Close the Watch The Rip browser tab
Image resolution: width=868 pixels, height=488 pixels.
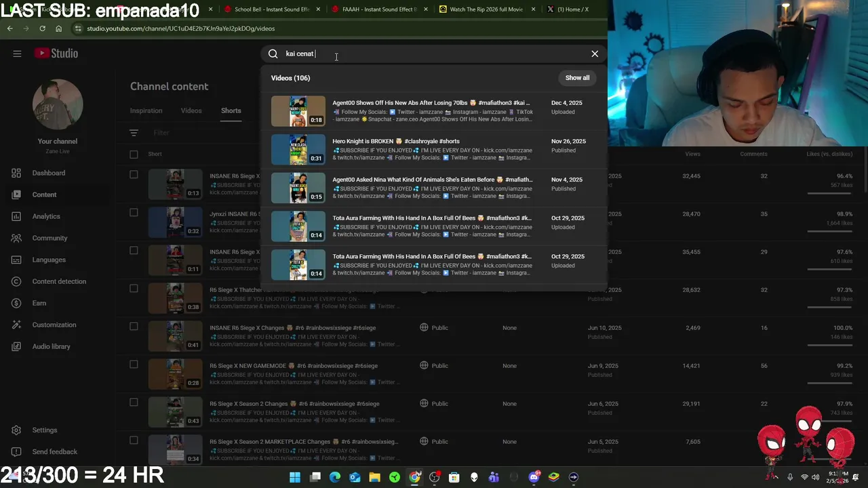coord(533,9)
